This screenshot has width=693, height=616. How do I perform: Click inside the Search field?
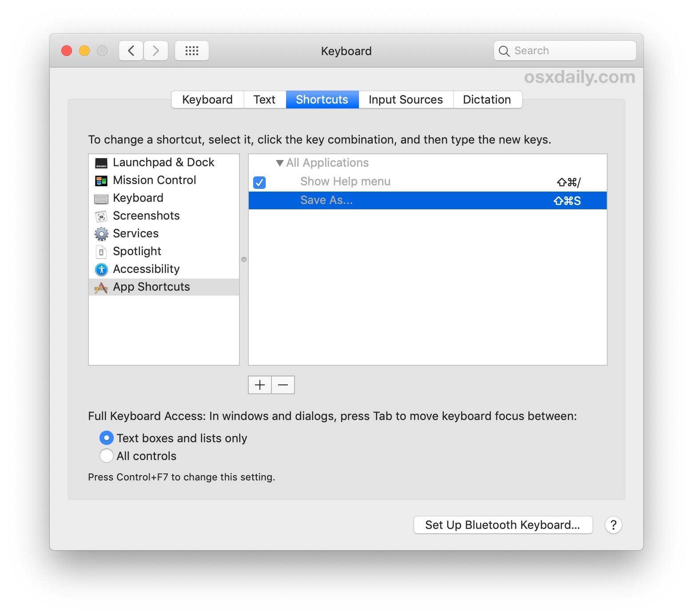pyautogui.click(x=564, y=51)
